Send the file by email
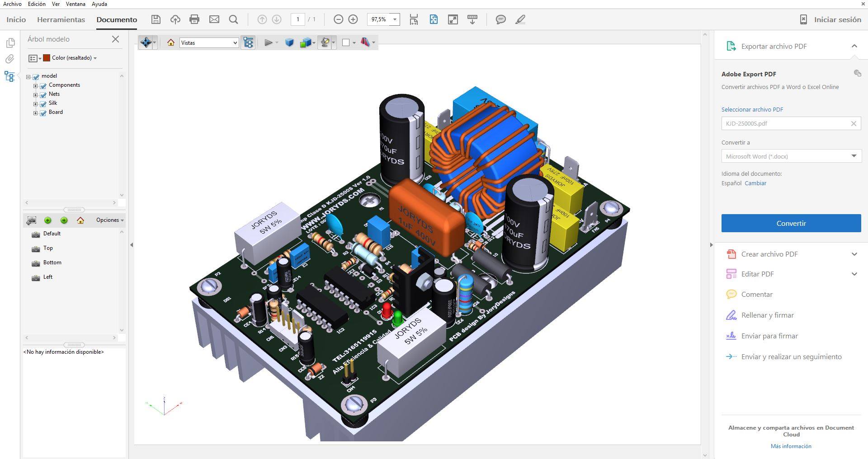868x459 pixels. [x=214, y=19]
